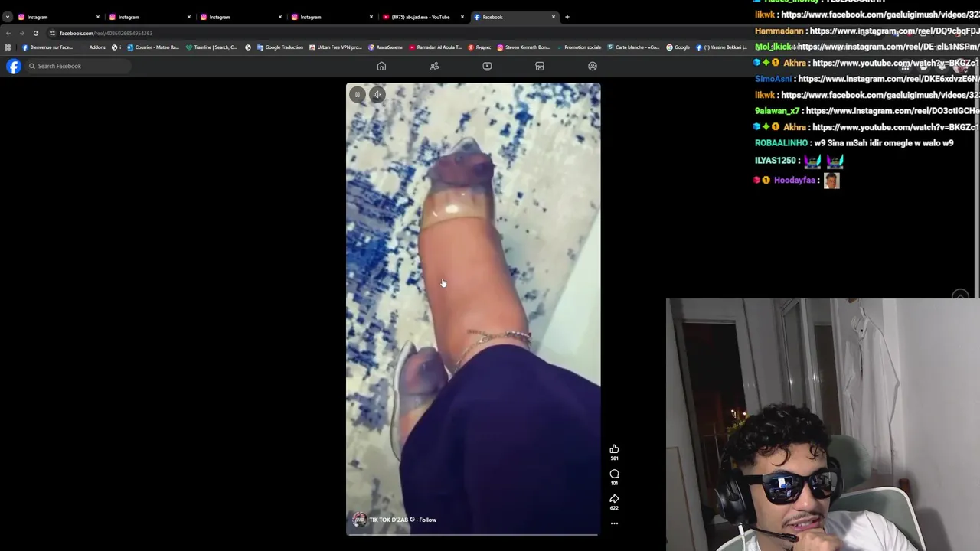Go forward in browser history
The width and height of the screenshot is (980, 551).
pyautogui.click(x=21, y=33)
